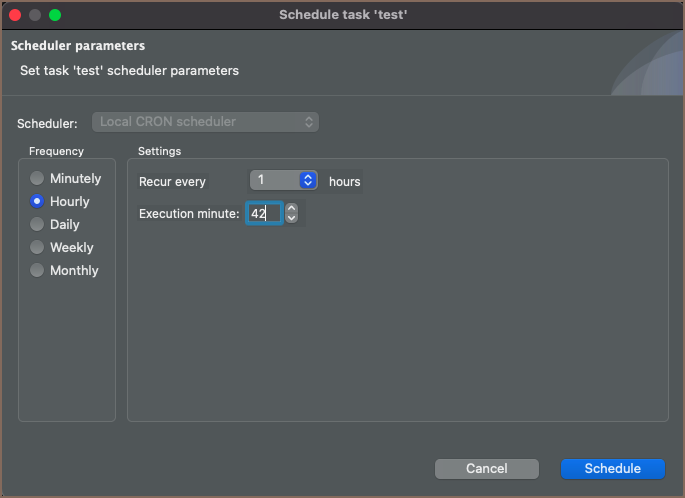685x498 pixels.
Task: Click the "Schedule task 'test'" title bar
Action: pyautogui.click(x=343, y=15)
